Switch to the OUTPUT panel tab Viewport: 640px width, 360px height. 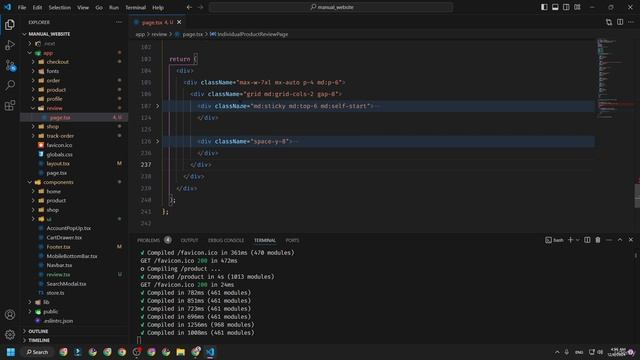click(189, 240)
